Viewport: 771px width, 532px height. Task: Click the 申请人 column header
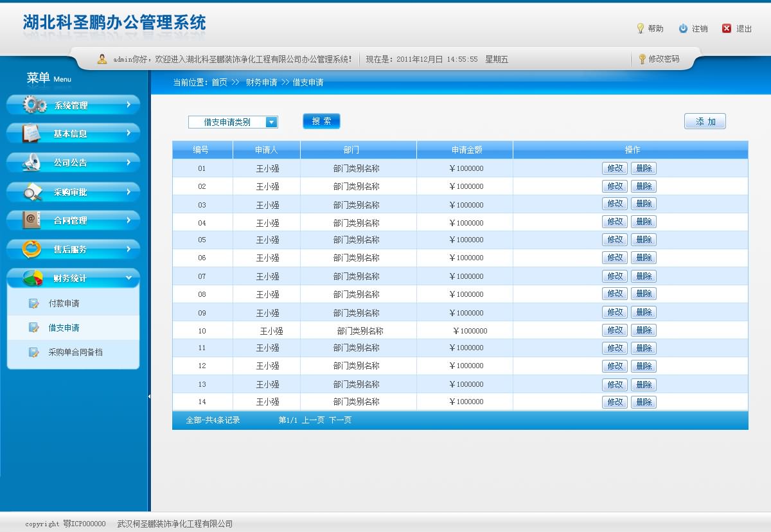coord(267,150)
